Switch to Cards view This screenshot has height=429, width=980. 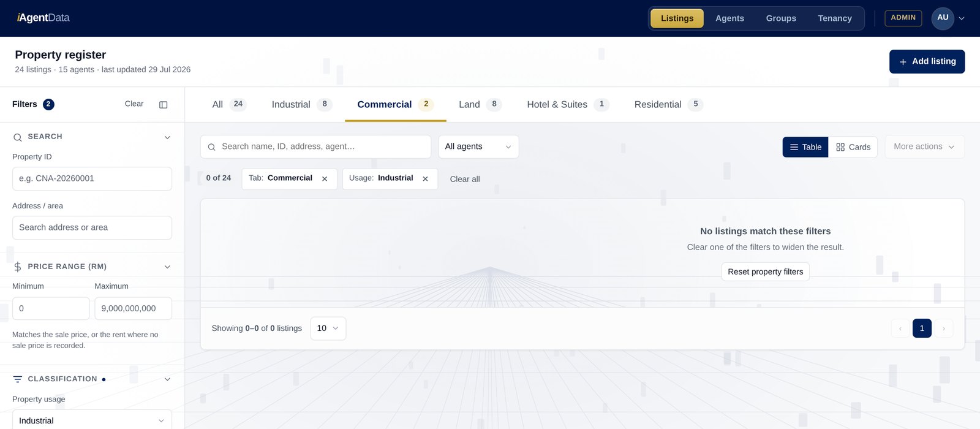853,147
